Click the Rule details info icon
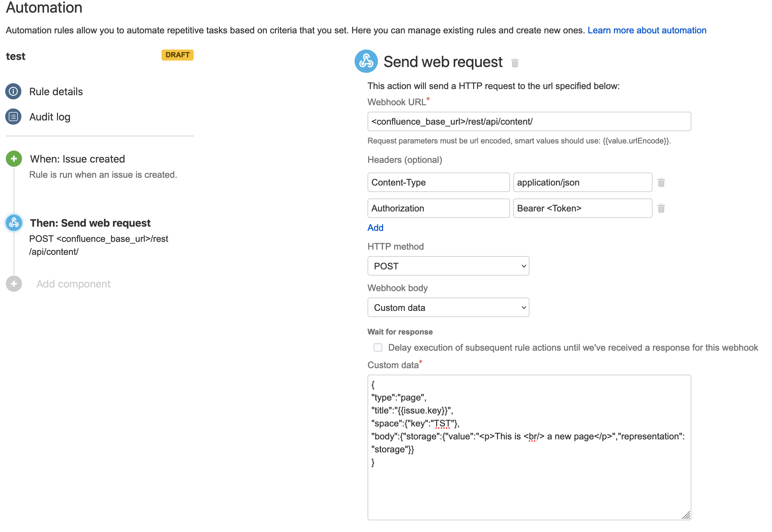This screenshot has height=532, width=772. click(14, 92)
